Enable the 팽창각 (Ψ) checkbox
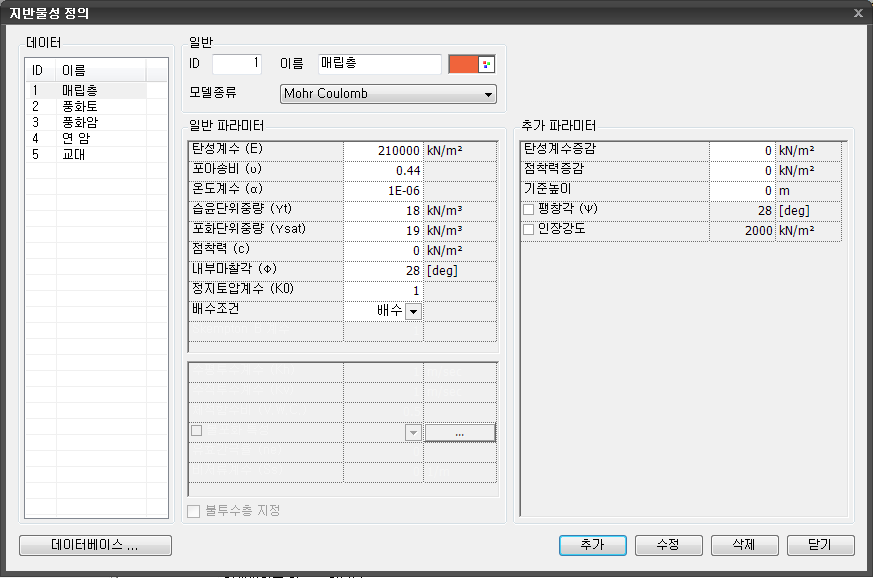 click(x=529, y=210)
